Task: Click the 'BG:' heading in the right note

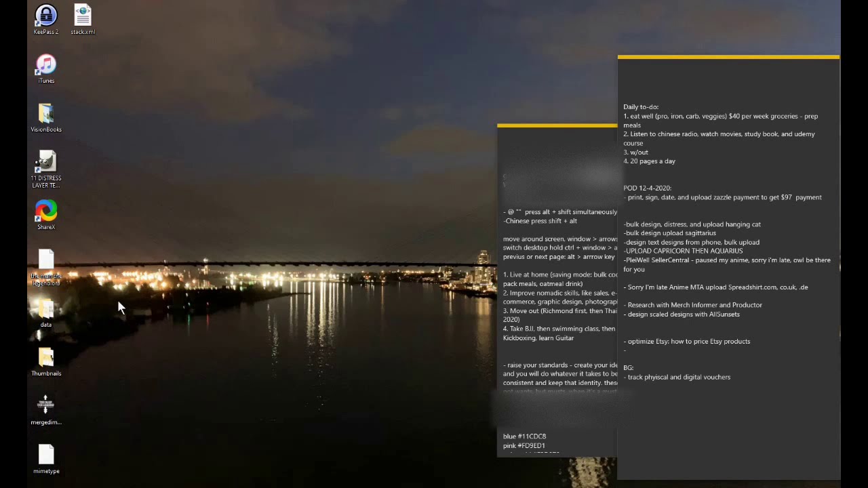Action: point(629,367)
